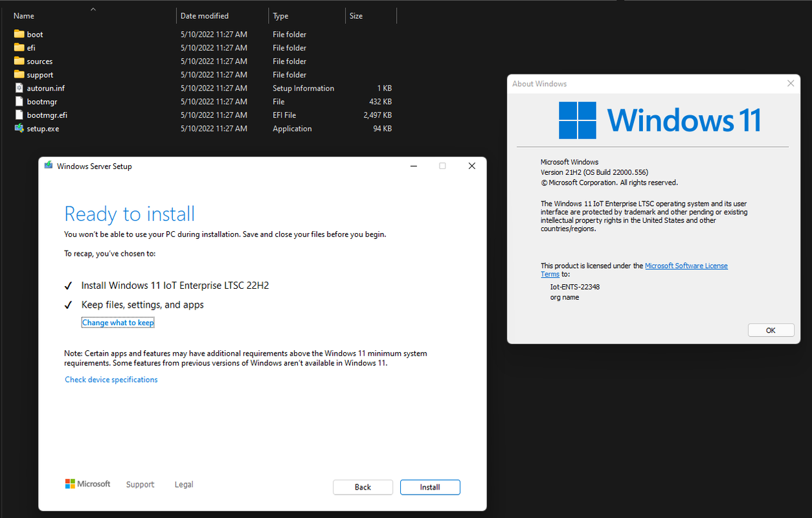Image resolution: width=812 pixels, height=518 pixels.
Task: Select the sources folder icon
Action: click(x=19, y=62)
